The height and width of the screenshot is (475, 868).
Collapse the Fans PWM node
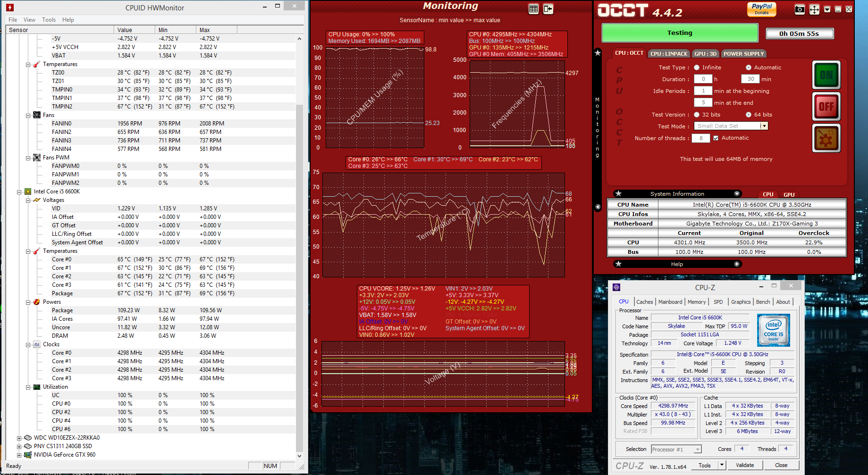[28, 158]
